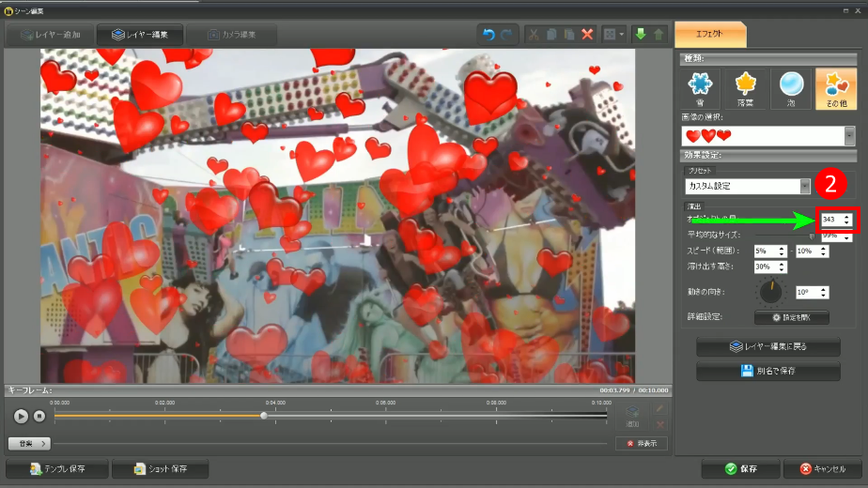The image size is (868, 488).
Task: Click the undo arrow icon
Action: pos(488,34)
